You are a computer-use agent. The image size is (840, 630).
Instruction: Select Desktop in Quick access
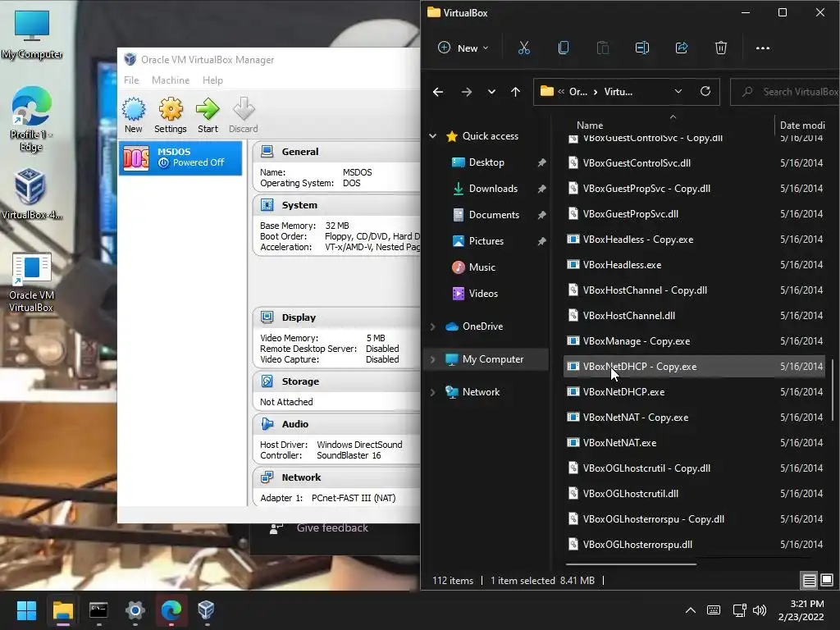tap(486, 162)
